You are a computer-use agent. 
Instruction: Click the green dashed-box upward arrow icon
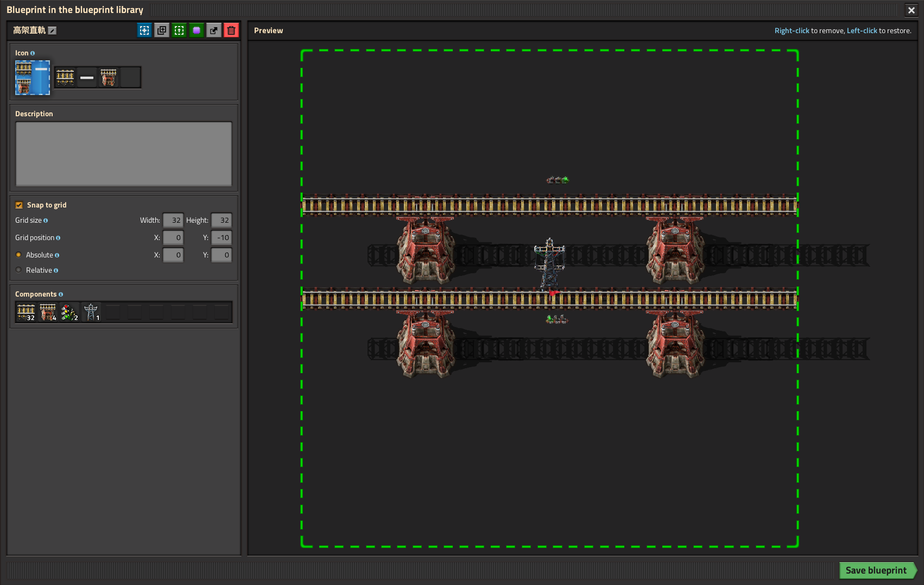[x=179, y=30]
